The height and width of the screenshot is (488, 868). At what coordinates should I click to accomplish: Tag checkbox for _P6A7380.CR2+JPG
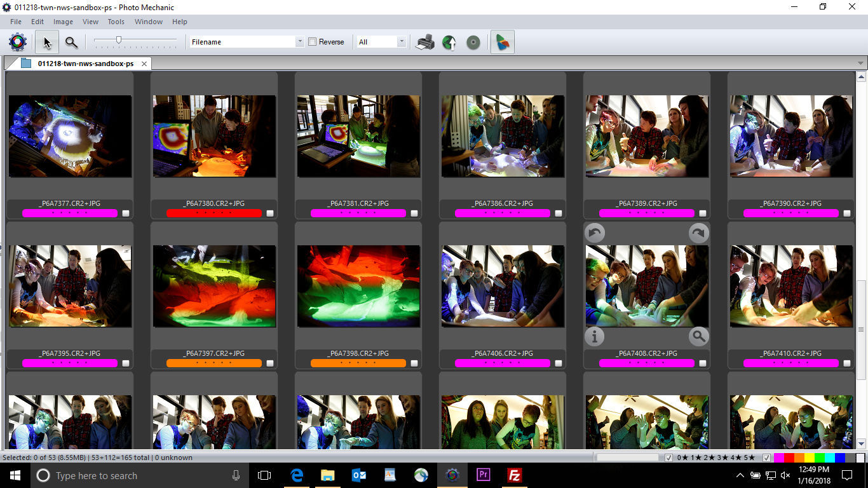coord(270,213)
